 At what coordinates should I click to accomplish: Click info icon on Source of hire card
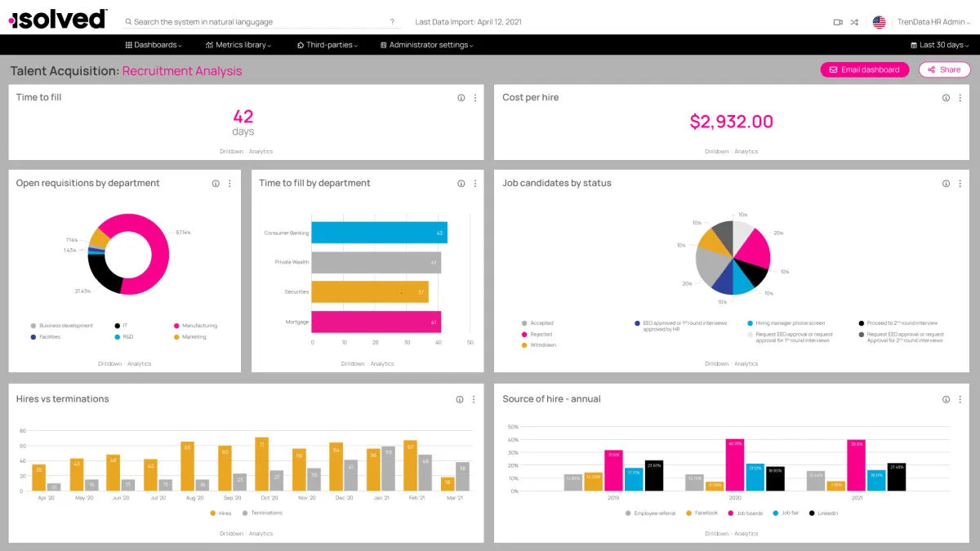point(946,399)
